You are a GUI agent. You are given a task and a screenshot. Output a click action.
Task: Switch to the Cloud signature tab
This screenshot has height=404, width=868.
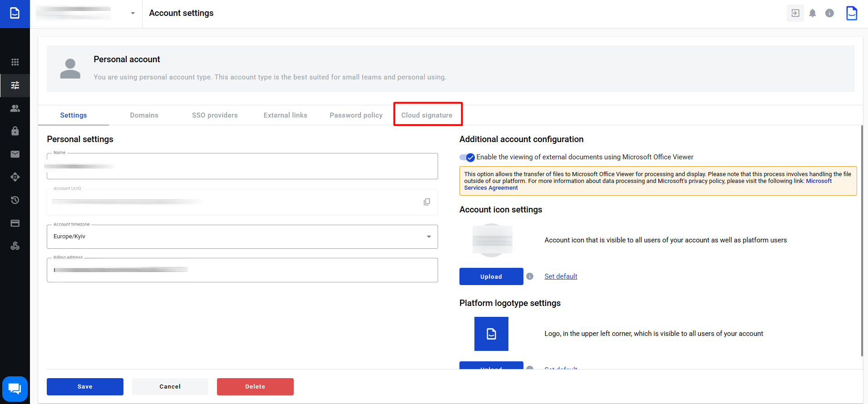pos(427,115)
